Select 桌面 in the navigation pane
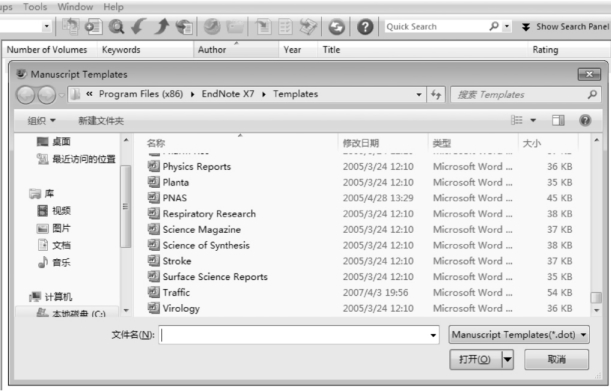The width and height of the screenshot is (611, 391). pyautogui.click(x=53, y=142)
